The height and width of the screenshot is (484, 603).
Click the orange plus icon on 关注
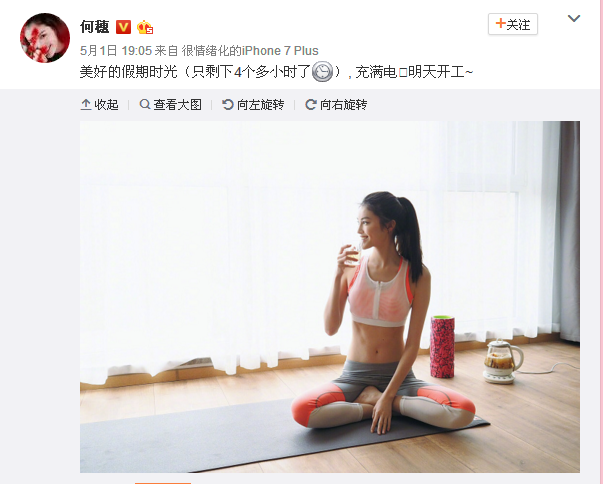500,24
